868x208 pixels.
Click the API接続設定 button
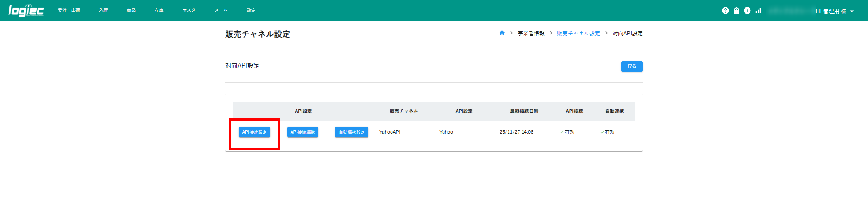point(255,132)
